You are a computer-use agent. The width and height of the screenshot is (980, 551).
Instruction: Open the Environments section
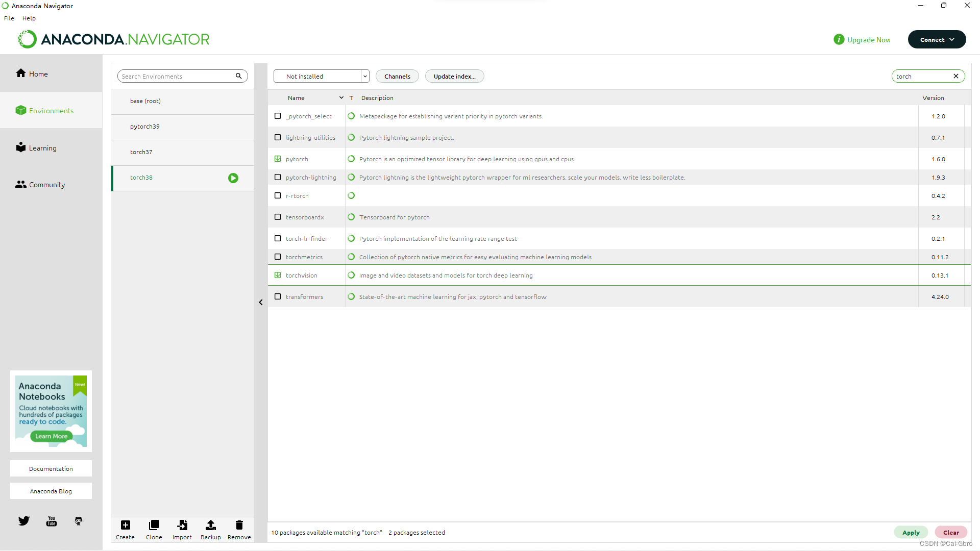coord(44,111)
